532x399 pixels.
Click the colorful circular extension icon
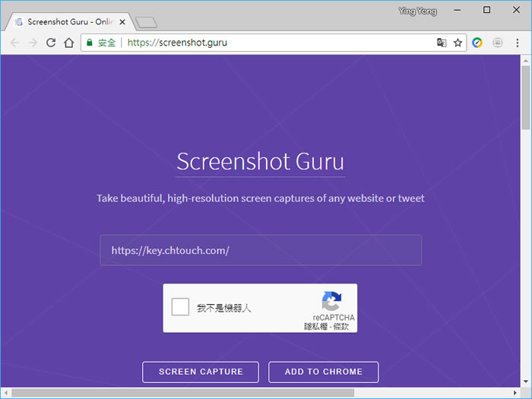click(477, 43)
